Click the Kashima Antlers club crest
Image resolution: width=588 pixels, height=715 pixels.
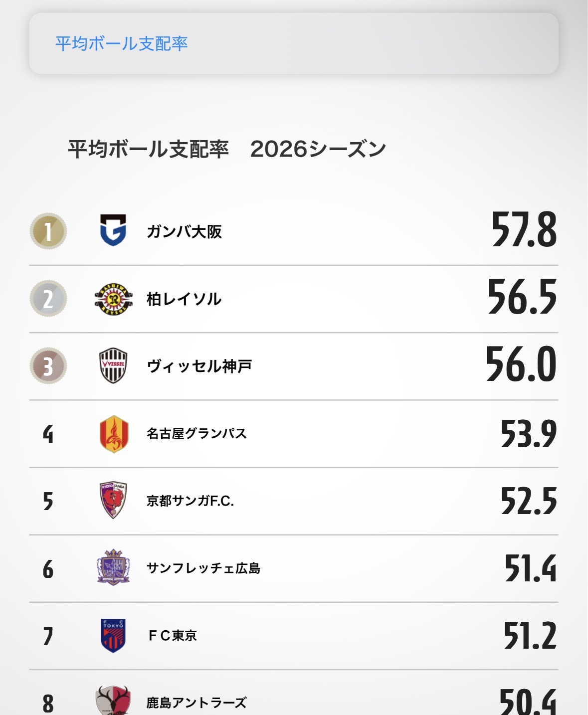point(113,700)
